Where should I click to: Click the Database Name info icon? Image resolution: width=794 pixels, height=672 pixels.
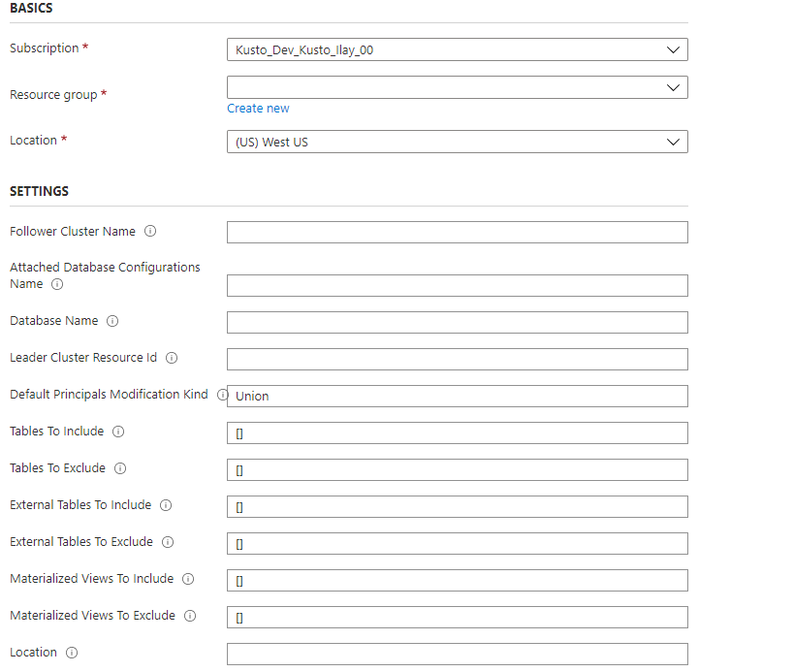tap(114, 320)
